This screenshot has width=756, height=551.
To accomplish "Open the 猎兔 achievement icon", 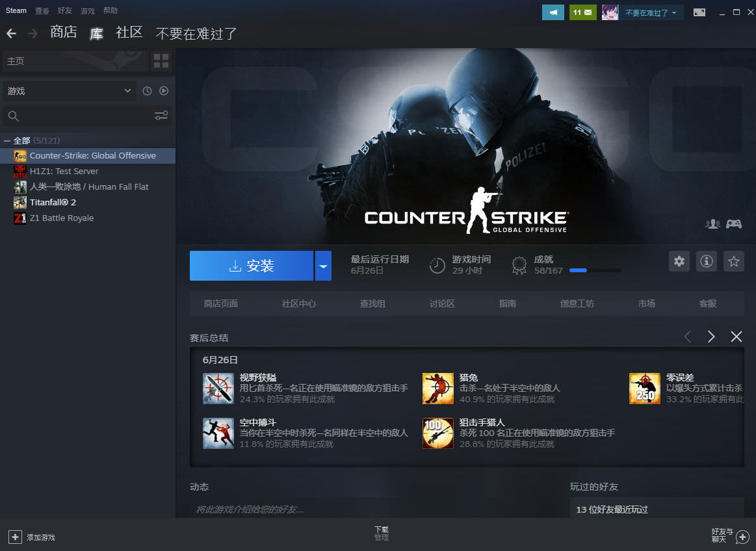I will (x=437, y=389).
